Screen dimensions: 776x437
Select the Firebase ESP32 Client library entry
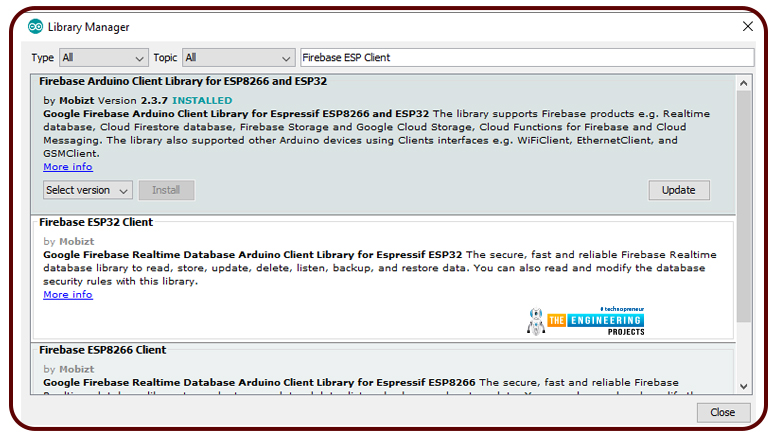click(96, 222)
